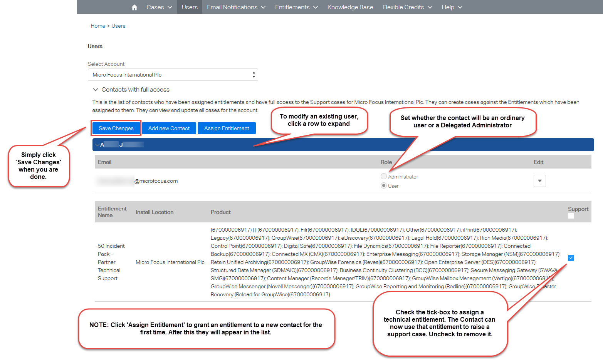Open the Knowledge Base page
The width and height of the screenshot is (603, 364).
coord(350,7)
